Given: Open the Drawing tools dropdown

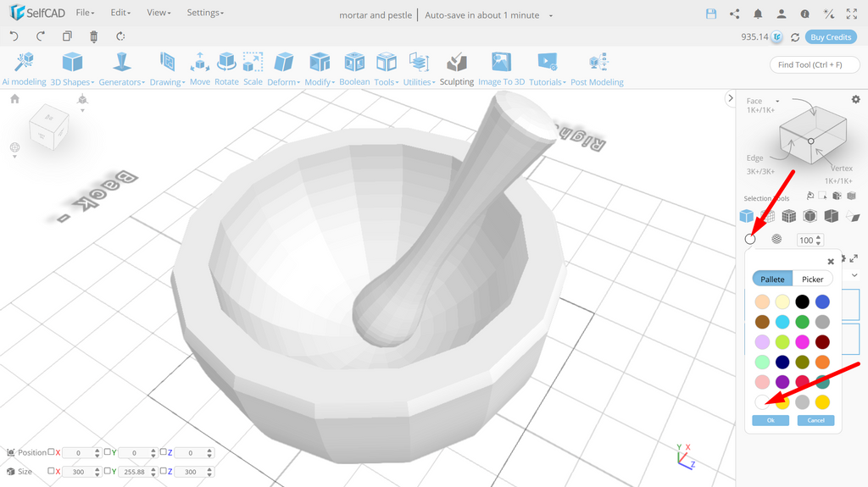Looking at the screenshot, I should pos(167,69).
